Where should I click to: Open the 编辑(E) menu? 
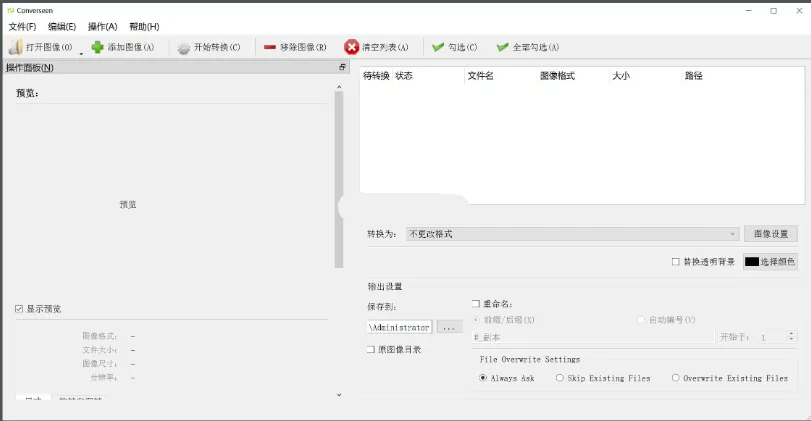point(62,26)
